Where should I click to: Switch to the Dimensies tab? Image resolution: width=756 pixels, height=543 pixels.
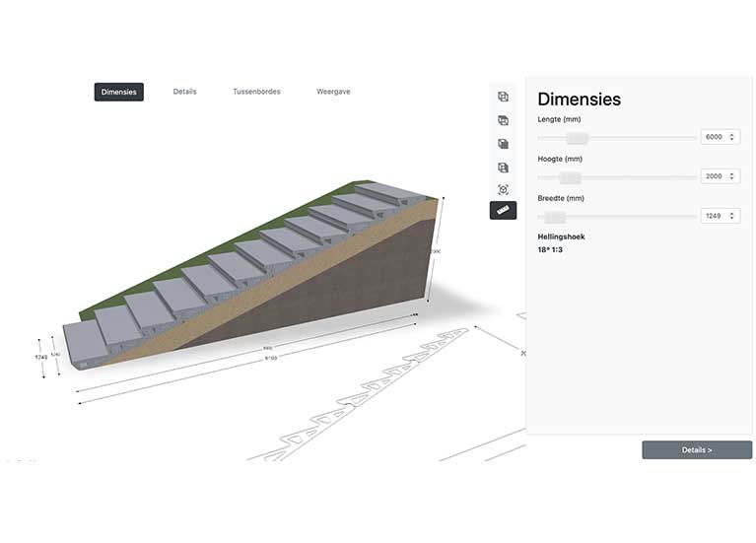(119, 92)
